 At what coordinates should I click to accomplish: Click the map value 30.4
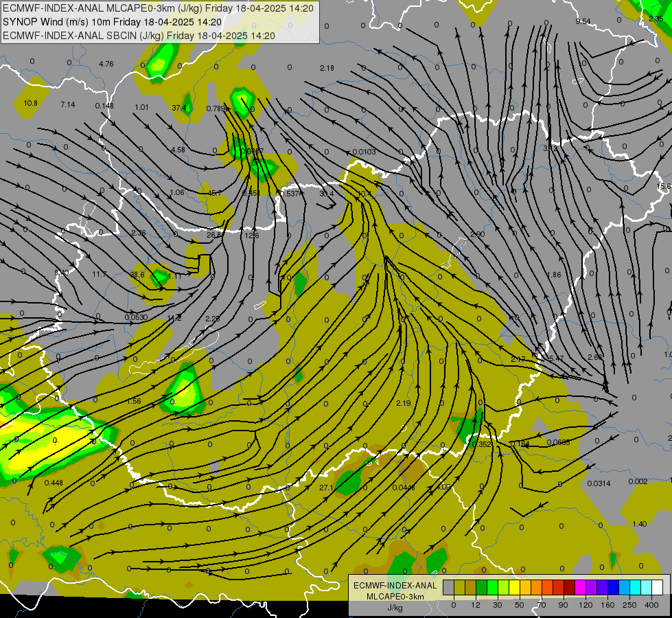pos(327,194)
